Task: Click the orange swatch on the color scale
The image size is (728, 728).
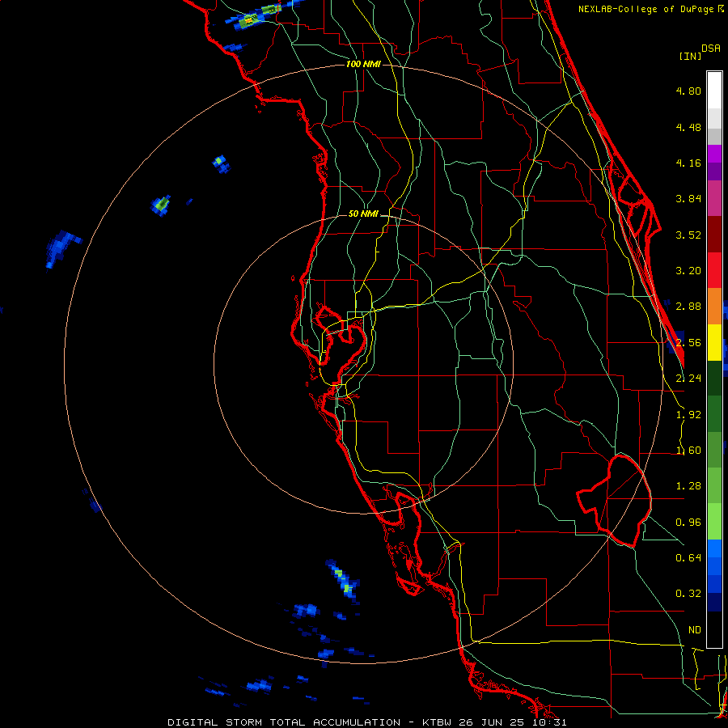Action: pyautogui.click(x=714, y=306)
